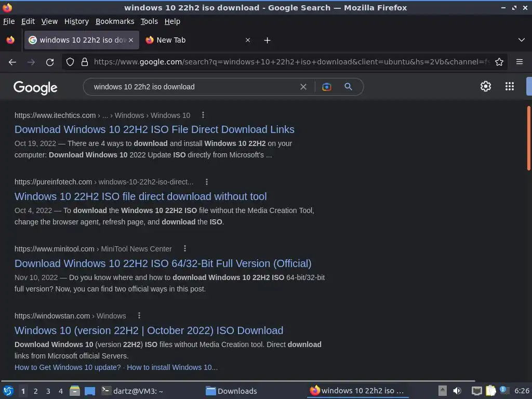Screen dimensions: 532x399
Task: Close the New Tab tab
Action: pyautogui.click(x=248, y=40)
